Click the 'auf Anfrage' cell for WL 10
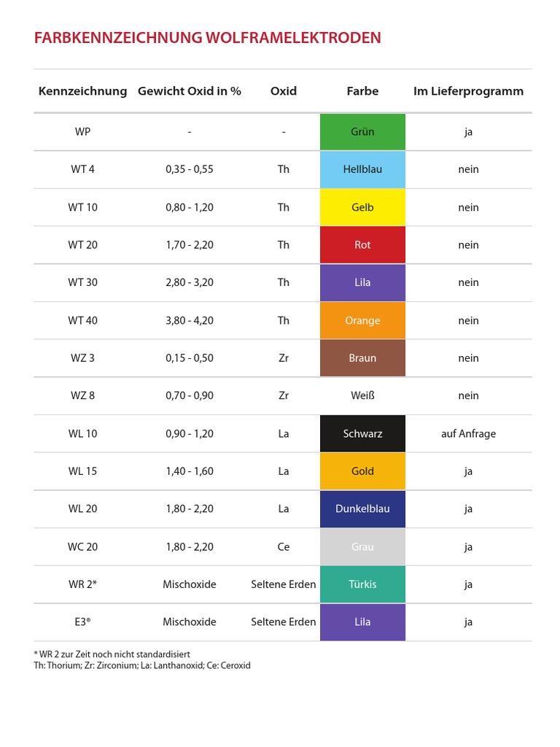560x747 pixels. click(468, 433)
